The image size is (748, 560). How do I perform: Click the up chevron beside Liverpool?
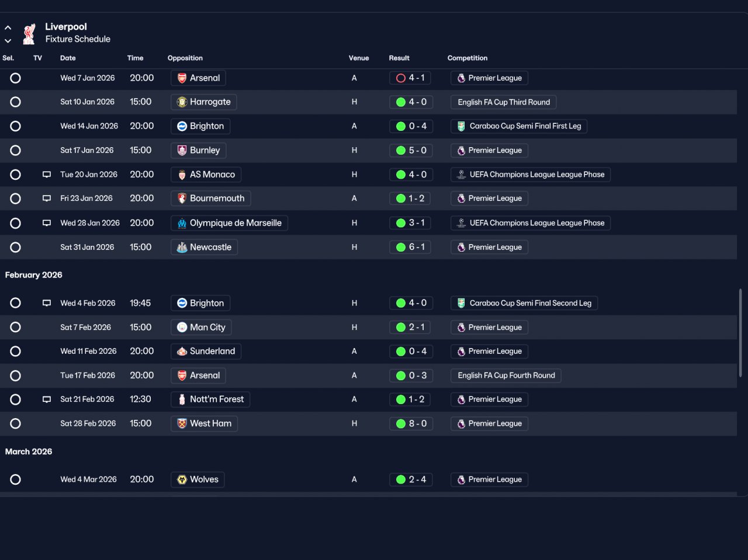coord(8,27)
